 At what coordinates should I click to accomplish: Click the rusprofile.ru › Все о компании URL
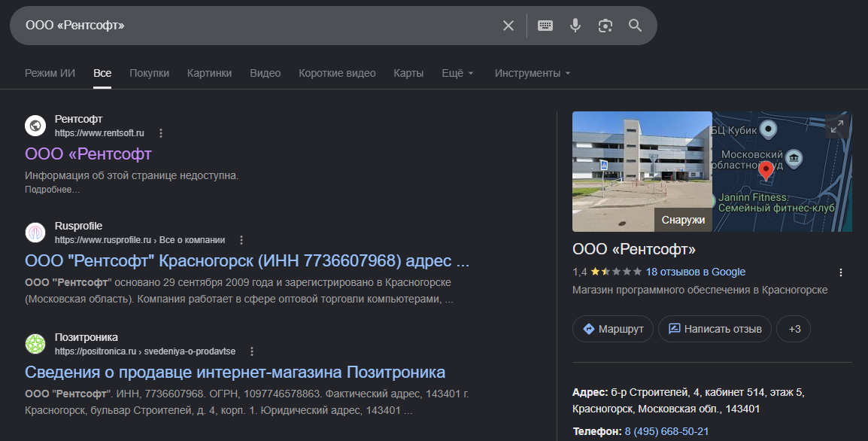click(x=139, y=240)
